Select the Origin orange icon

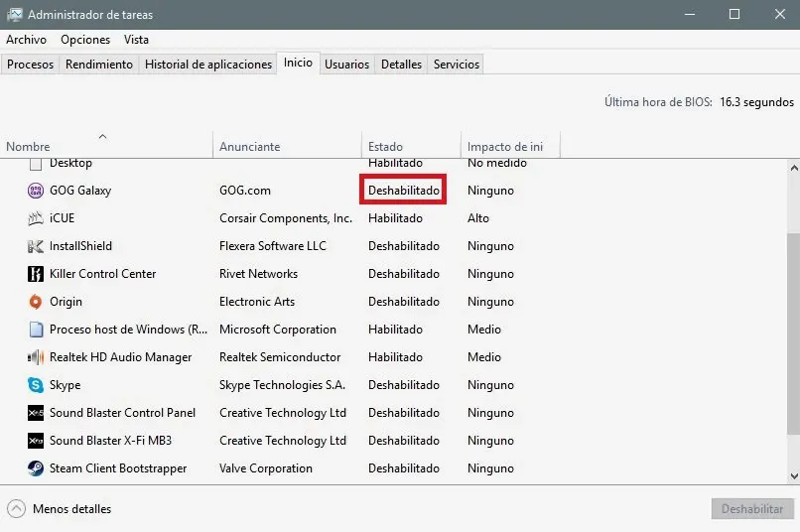tap(36, 302)
